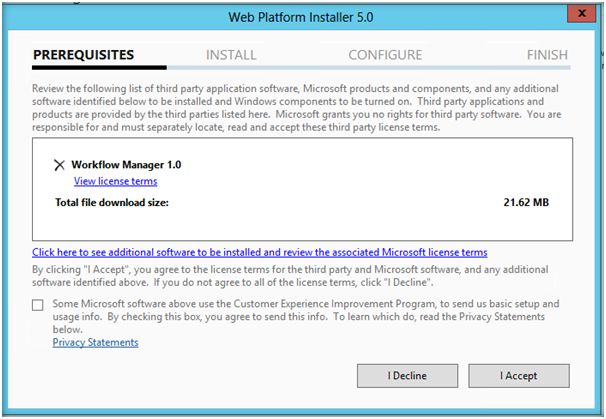Viewport: 606px width, 419px height.
Task: Select the Workflow Manager 1.0 entry name
Action: point(119,164)
